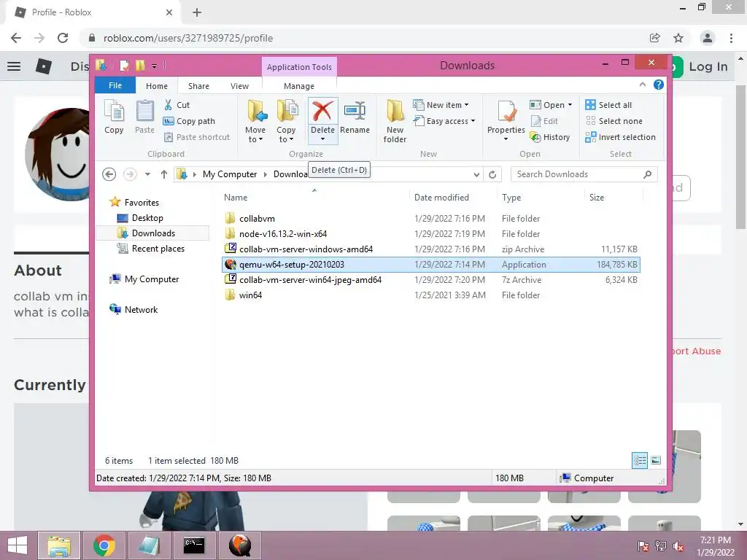Select Recent places in navigation pane
The image size is (747, 560).
158,248
